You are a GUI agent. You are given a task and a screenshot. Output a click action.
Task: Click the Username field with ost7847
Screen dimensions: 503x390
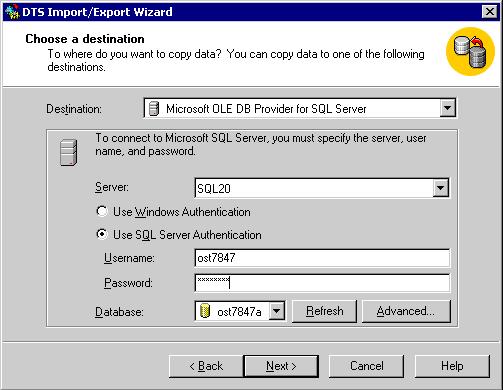(322, 258)
